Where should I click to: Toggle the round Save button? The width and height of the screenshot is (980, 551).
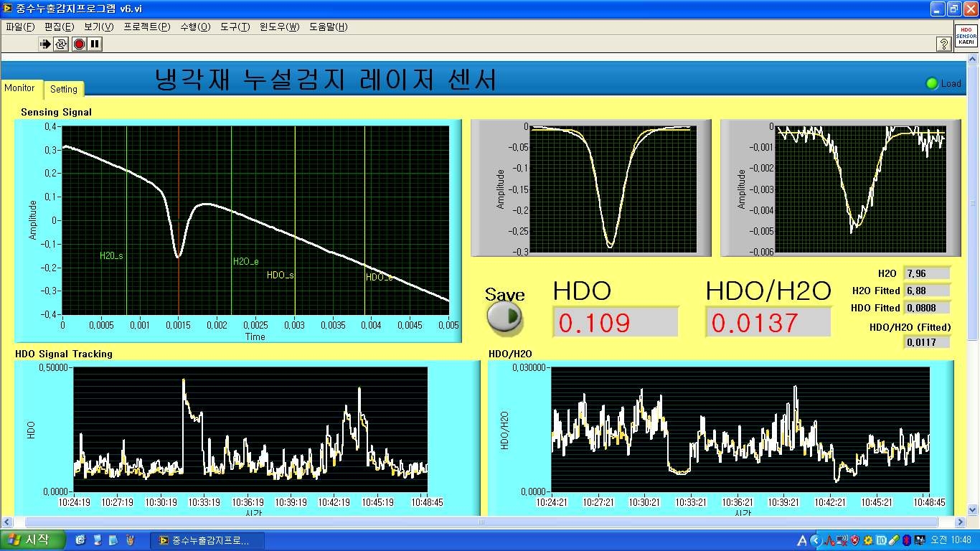tap(505, 316)
